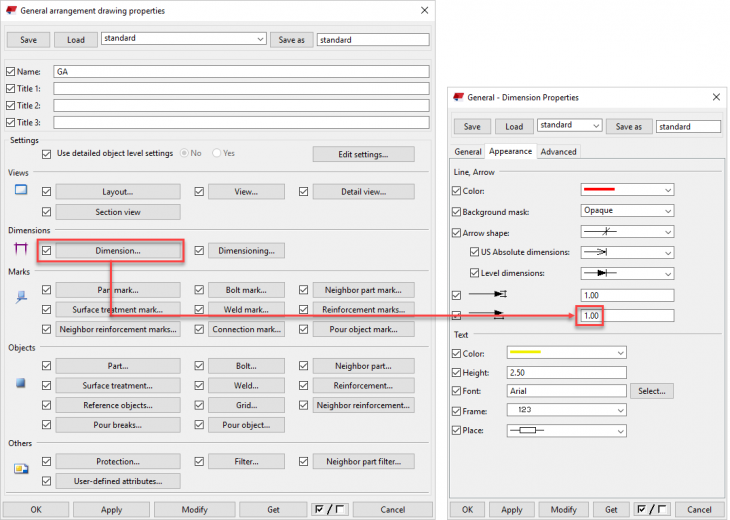Click Get in Dimension Properties dialog
This screenshot has height=520, width=730.
point(611,510)
